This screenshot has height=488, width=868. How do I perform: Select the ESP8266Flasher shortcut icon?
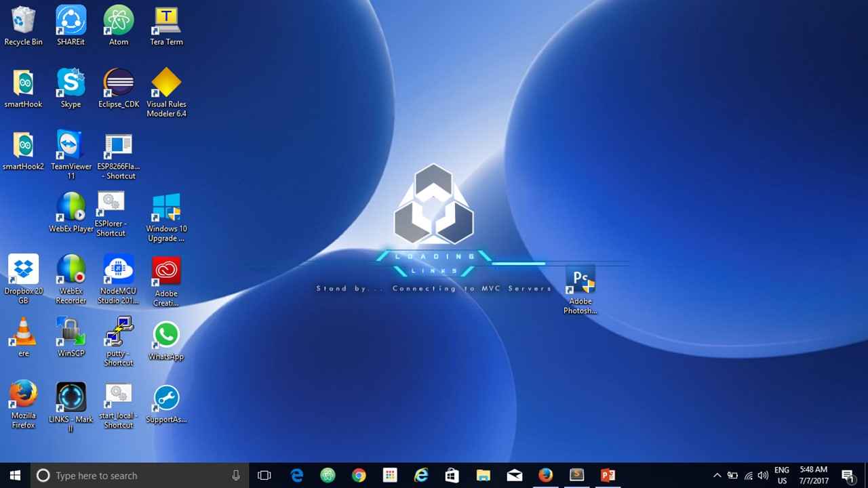pos(119,157)
